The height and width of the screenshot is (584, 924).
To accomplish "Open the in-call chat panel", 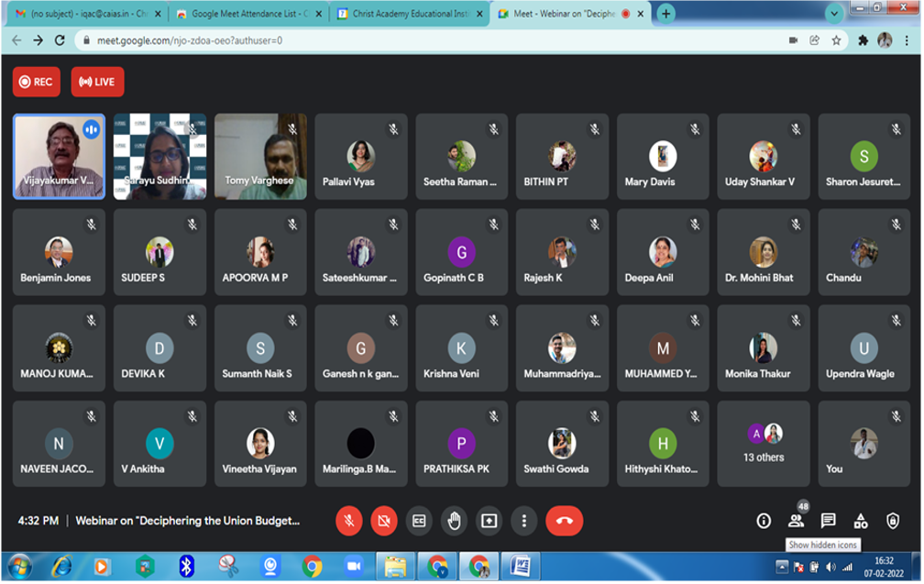I will (x=828, y=521).
